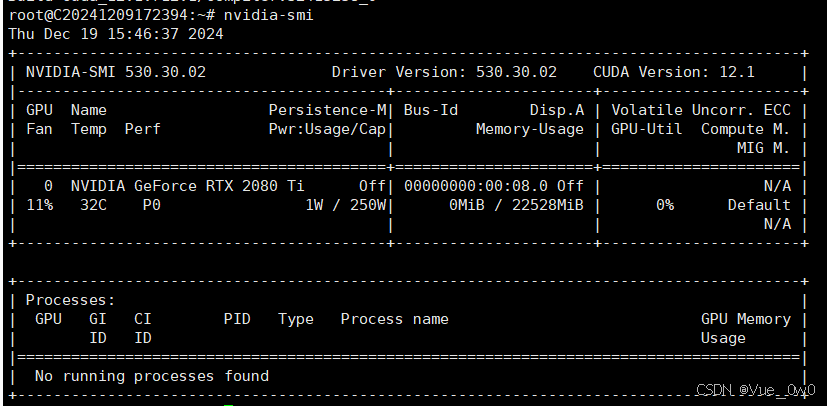Select the NVIDIA-SMI 530.30.02 text
This screenshot has height=406, width=827.
(116, 72)
